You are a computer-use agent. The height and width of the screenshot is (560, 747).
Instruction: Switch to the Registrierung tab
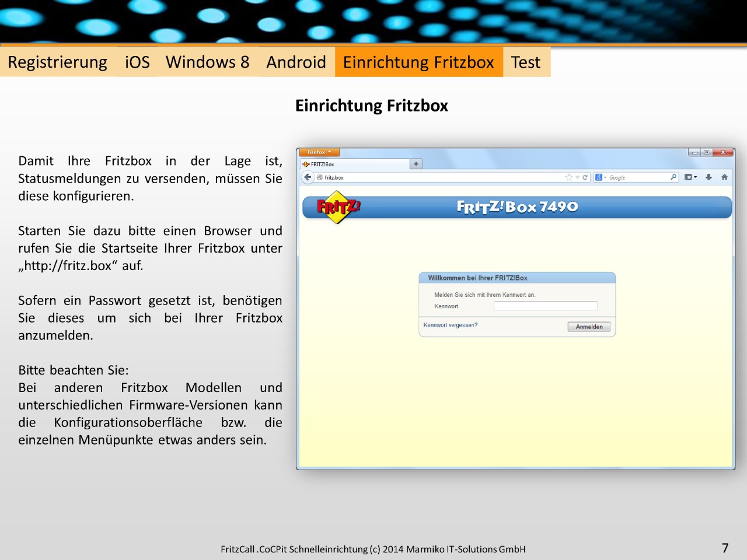click(57, 62)
